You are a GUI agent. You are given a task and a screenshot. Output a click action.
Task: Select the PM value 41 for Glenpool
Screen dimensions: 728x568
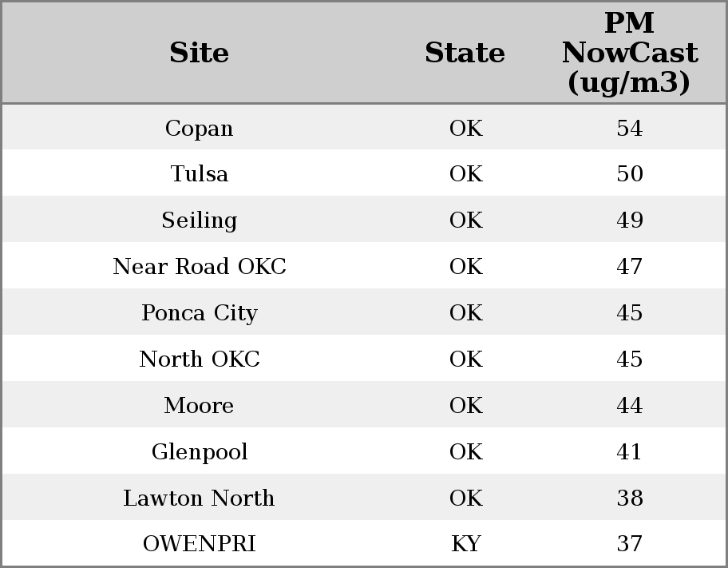point(629,452)
